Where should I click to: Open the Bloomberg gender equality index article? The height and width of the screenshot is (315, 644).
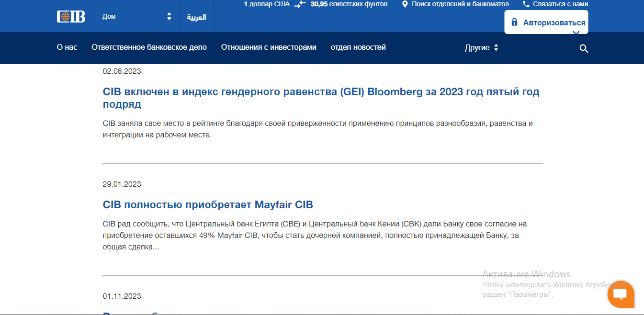click(321, 98)
